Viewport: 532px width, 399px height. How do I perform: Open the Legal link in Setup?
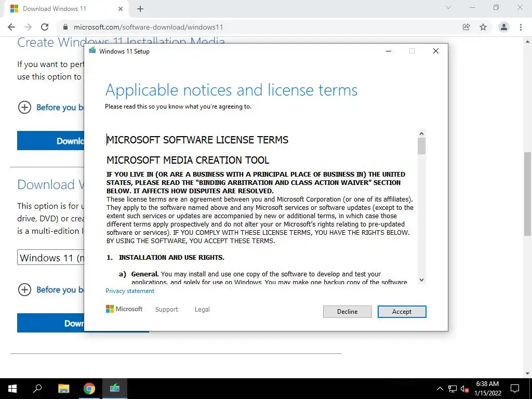(202, 310)
